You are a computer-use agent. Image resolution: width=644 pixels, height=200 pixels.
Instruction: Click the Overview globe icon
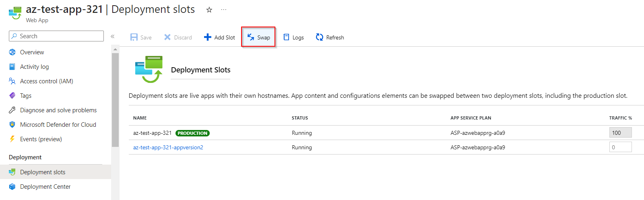point(12,52)
